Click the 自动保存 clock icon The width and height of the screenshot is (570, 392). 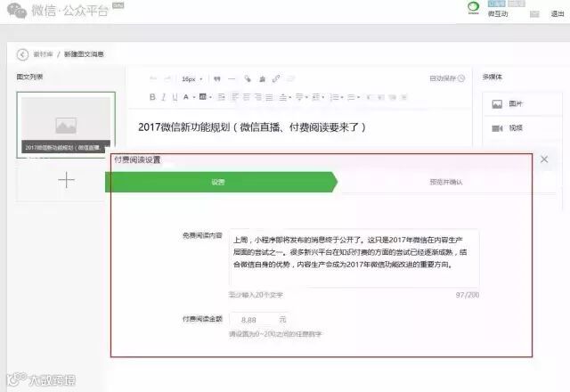[x=461, y=78]
